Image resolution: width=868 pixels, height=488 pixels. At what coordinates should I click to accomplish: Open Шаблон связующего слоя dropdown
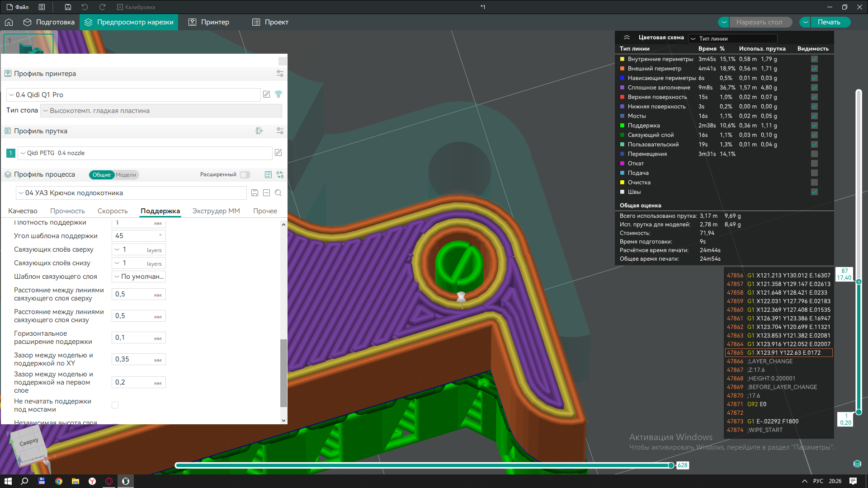[x=139, y=277]
